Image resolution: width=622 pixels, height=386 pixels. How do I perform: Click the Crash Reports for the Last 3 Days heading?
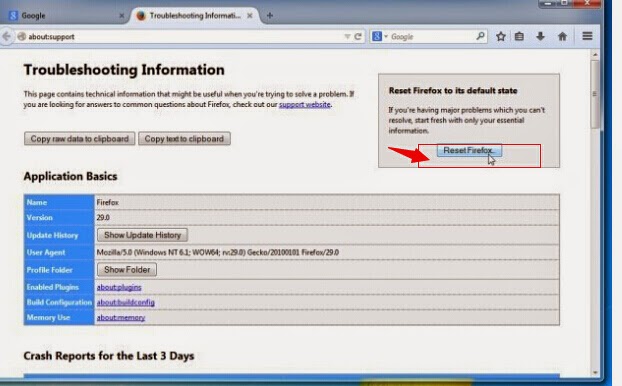[109, 356]
